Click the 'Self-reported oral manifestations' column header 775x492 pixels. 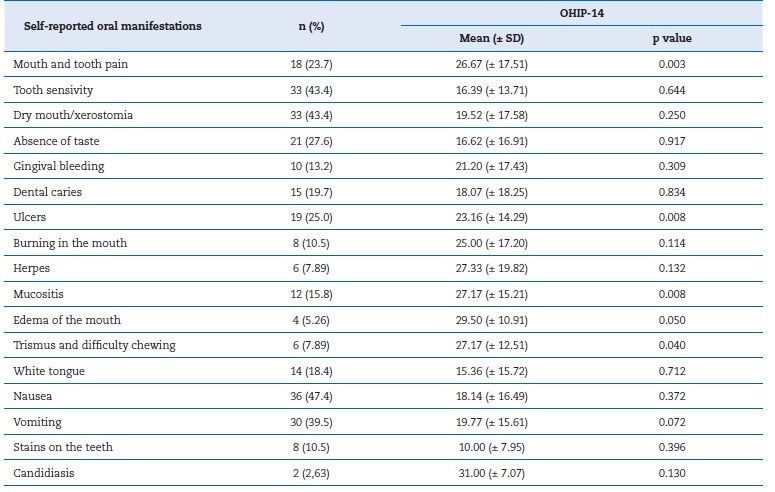pyautogui.click(x=107, y=26)
